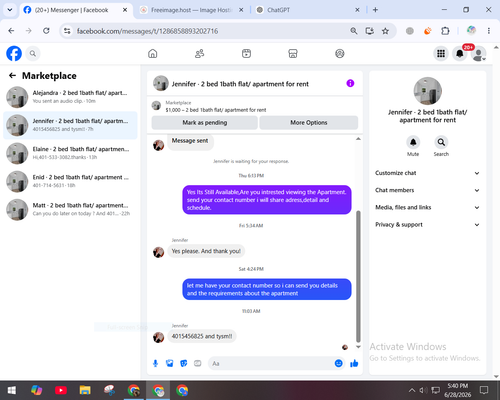Open the Chrome three-dot menu
The height and width of the screenshot is (400, 500).
(489, 31)
